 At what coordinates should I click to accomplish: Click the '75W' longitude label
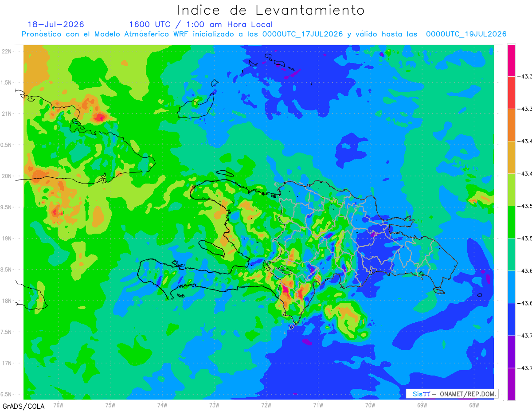110,405
